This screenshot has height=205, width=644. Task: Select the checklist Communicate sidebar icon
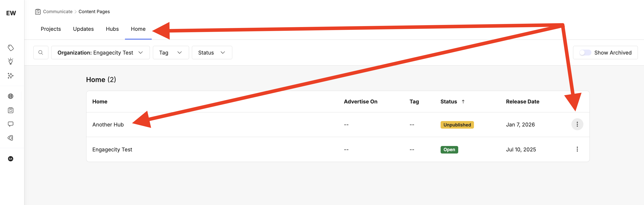[11, 110]
